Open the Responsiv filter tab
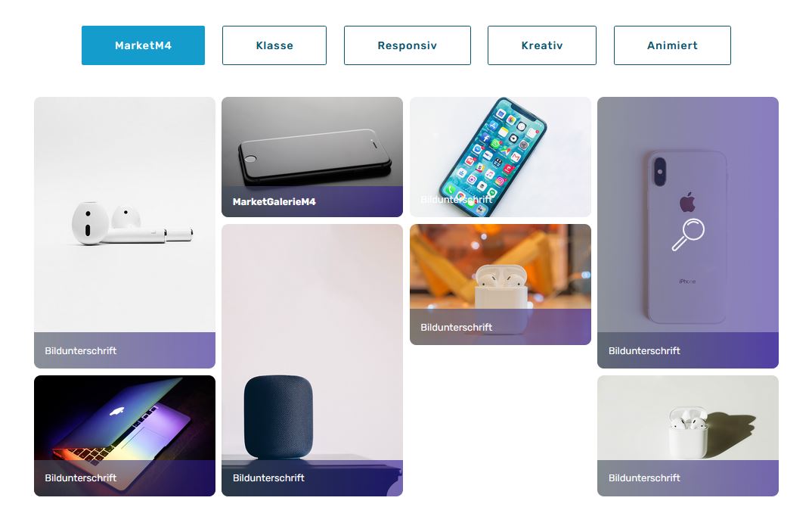Viewport: 812px width, 507px height. (407, 45)
